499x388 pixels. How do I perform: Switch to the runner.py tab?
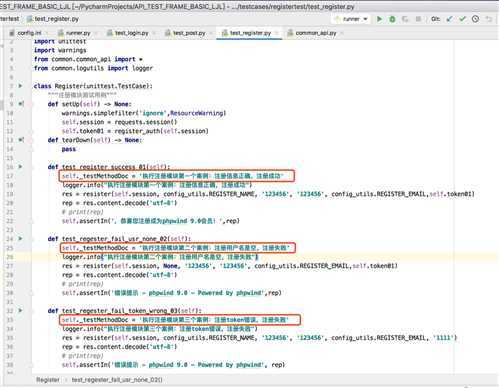[78, 33]
